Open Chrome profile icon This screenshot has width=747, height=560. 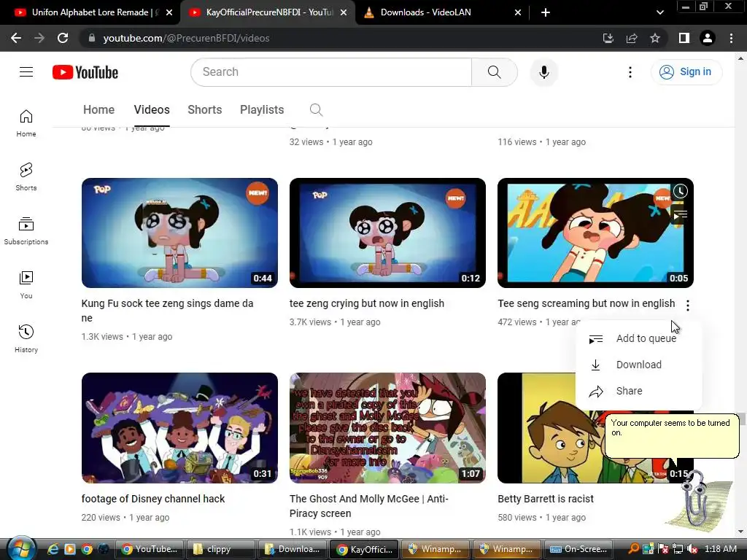708,38
